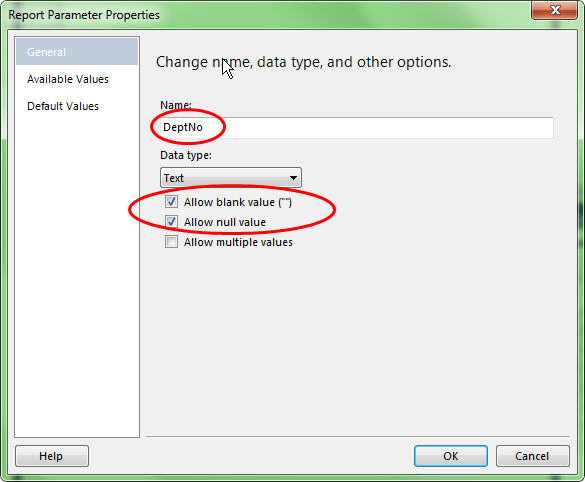Uncheck the Allow blank value checkbox
Viewport: 585px width, 482px height.
click(171, 202)
